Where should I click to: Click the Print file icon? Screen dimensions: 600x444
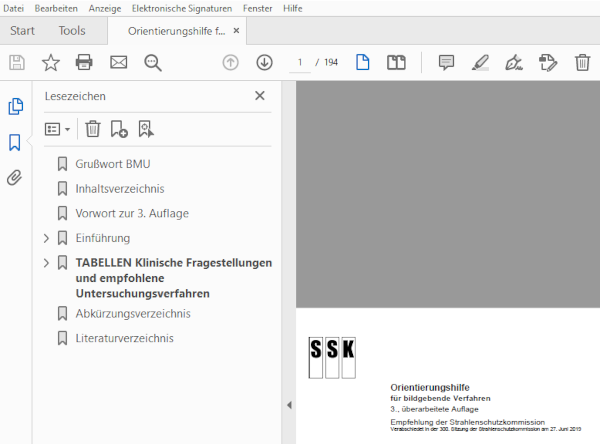click(84, 63)
